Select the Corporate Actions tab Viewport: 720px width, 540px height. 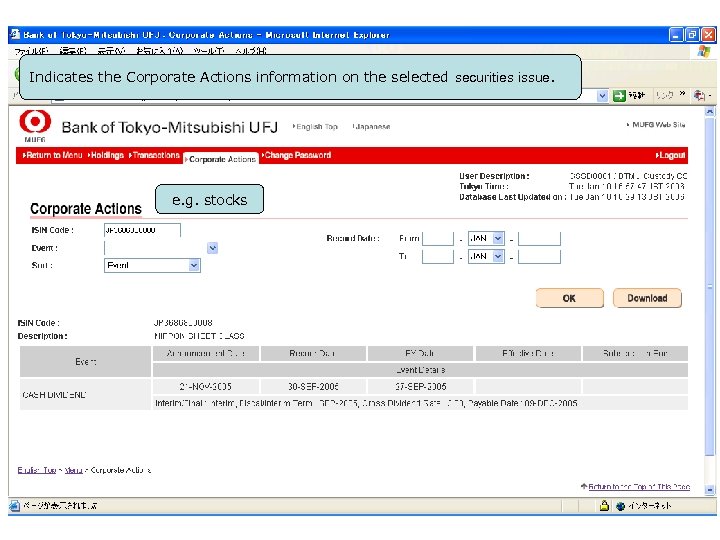221,159
